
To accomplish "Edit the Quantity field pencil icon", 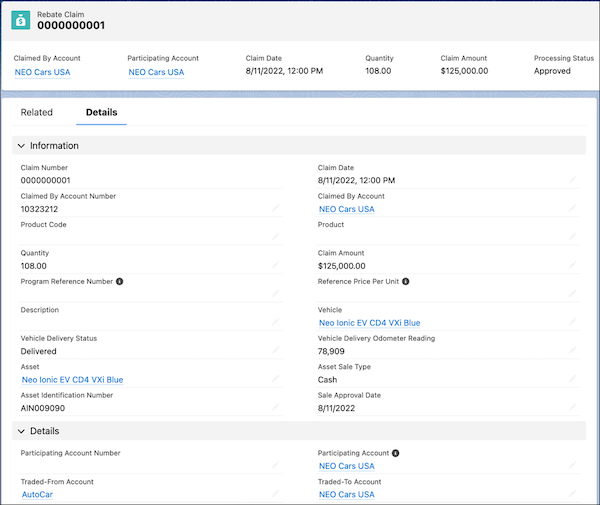I will [x=276, y=265].
